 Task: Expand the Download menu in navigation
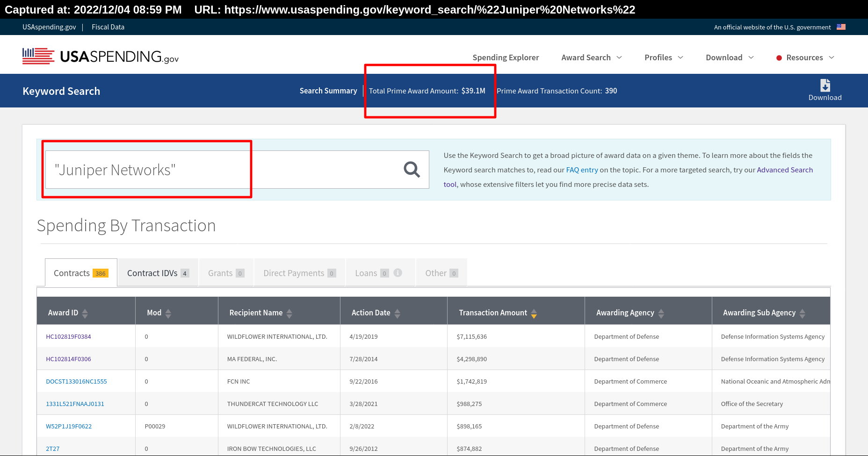click(x=730, y=57)
